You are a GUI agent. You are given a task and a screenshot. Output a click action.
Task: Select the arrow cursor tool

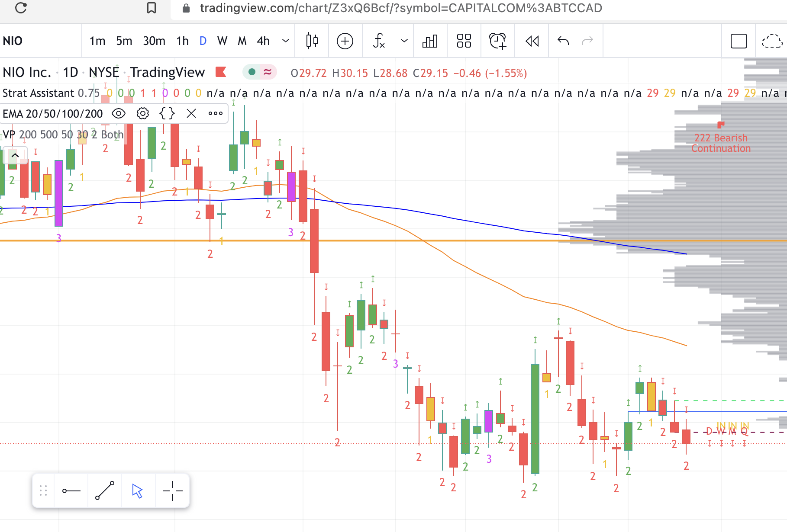138,491
